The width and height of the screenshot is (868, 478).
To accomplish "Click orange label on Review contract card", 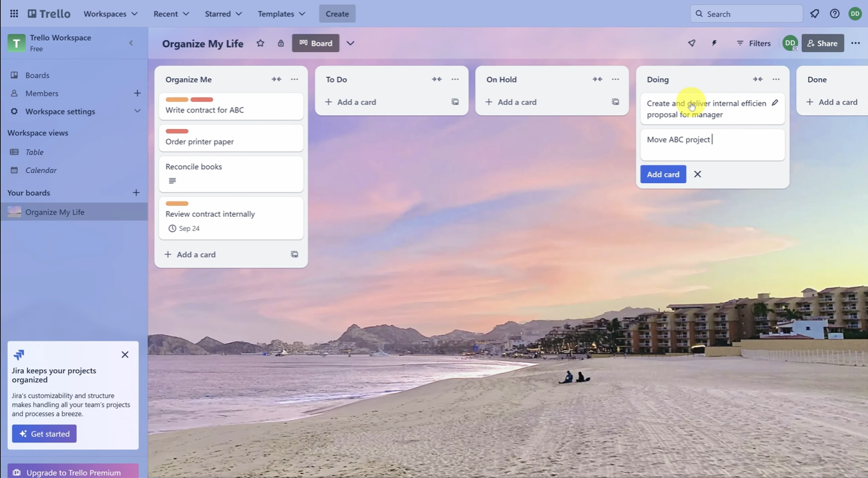I will point(177,203).
